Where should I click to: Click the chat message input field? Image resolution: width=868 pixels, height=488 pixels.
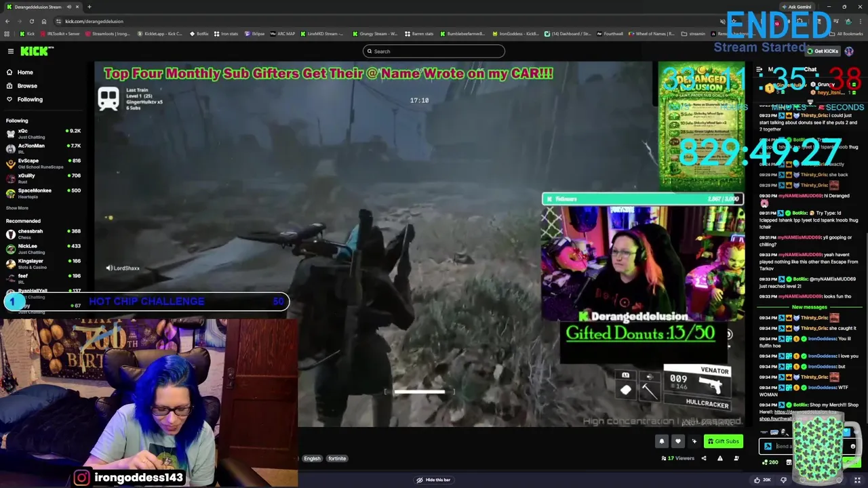pyautogui.click(x=810, y=446)
